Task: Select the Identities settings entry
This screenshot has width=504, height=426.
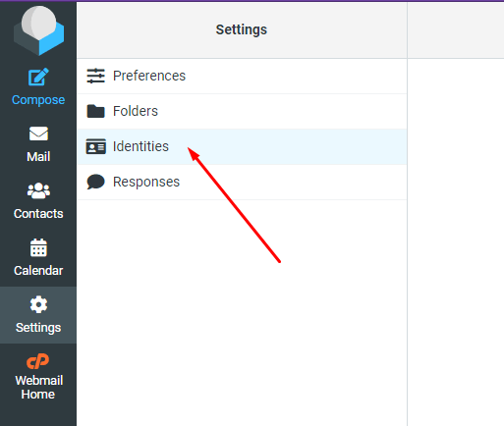Action: 242,146
